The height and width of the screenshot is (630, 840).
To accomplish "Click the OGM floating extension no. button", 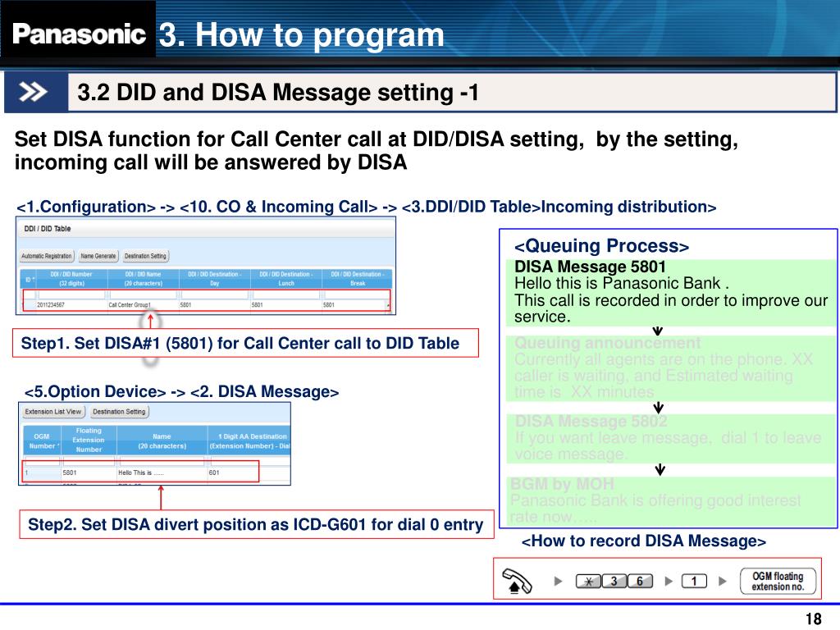I will coord(778,582).
